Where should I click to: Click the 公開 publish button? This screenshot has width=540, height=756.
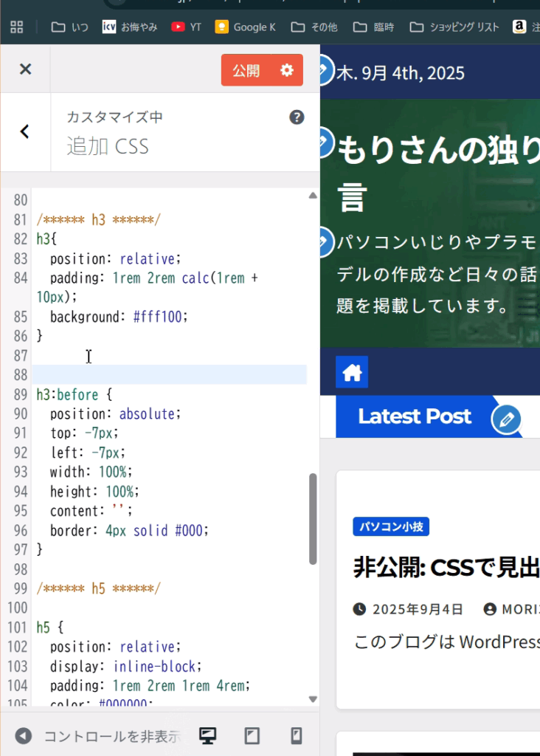246,70
